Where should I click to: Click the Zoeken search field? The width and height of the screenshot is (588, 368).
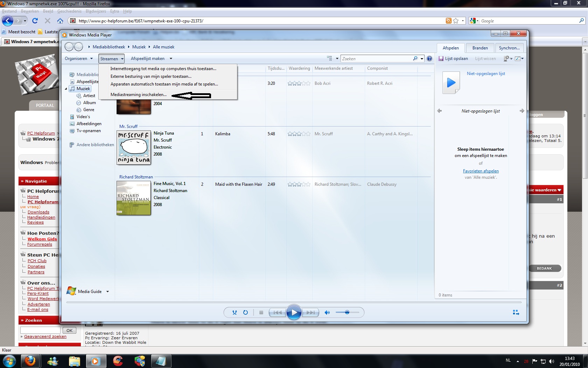pos(376,59)
